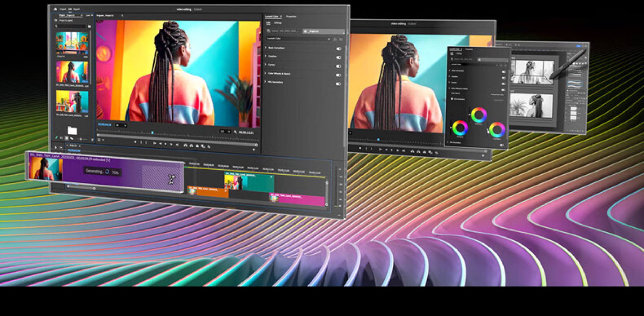This screenshot has height=316, width=644.
Task: Click the new bin folder icon beside search
Action: click(x=89, y=26)
